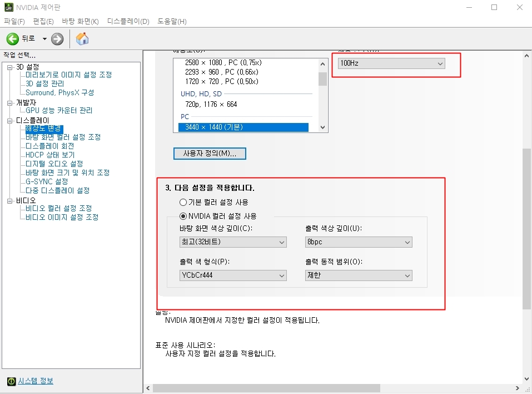Open the 도움말(H) menu
The width and height of the screenshot is (532, 394).
pos(172,21)
